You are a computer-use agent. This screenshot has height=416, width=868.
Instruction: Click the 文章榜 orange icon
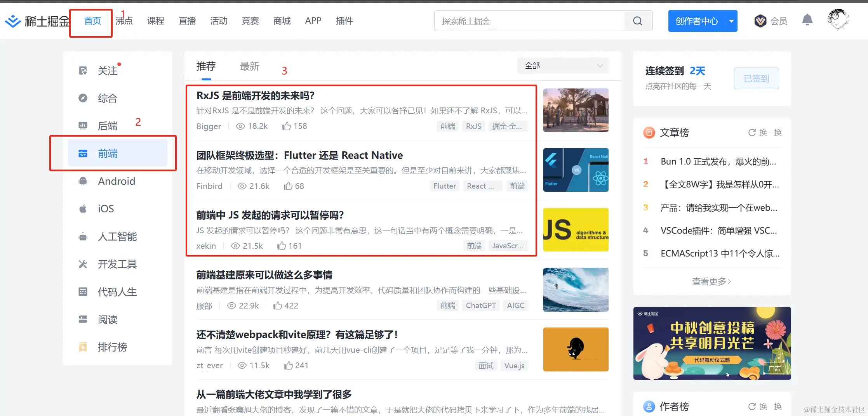click(x=649, y=133)
